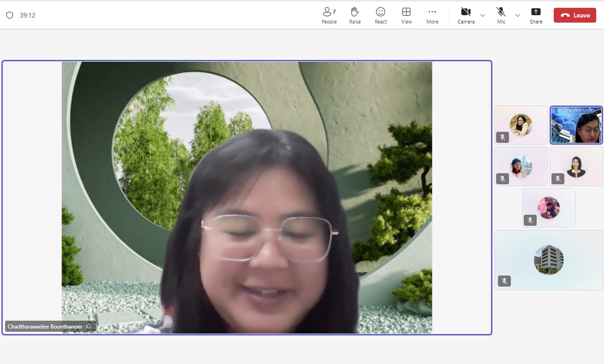Expand the Mic options dropdown arrow
This screenshot has width=604, height=364.
coord(518,15)
